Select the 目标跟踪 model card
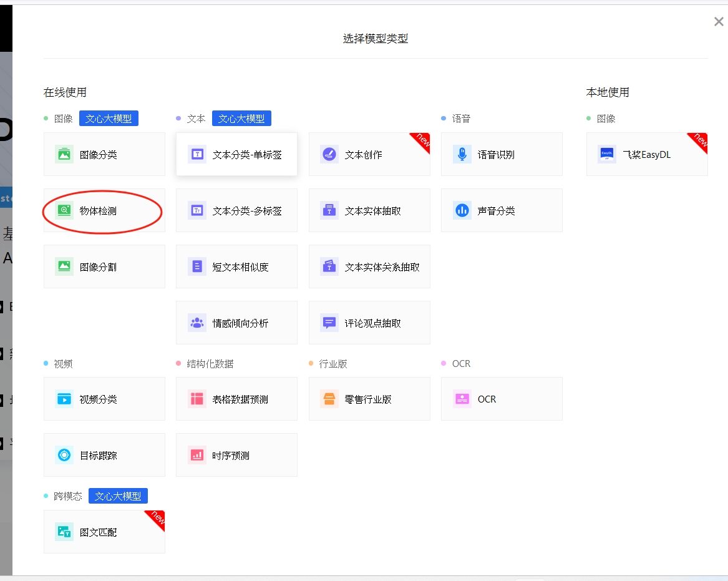The height and width of the screenshot is (581, 728). tap(104, 455)
